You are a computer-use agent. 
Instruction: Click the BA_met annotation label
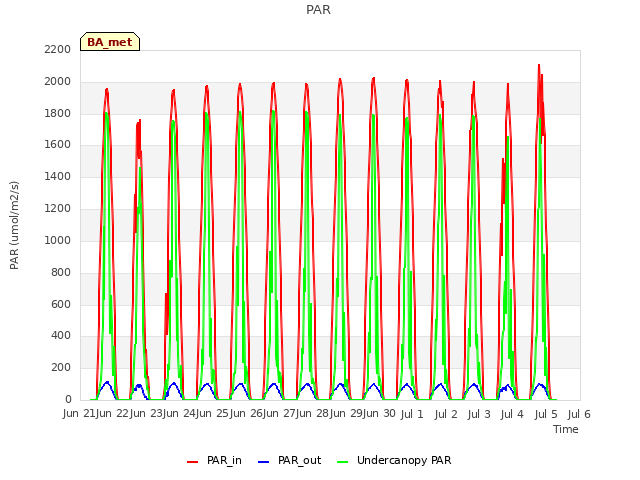tap(110, 42)
